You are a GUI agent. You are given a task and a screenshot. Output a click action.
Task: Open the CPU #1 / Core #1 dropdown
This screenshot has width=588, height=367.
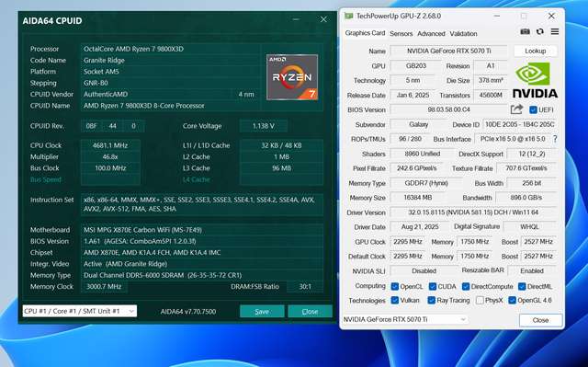(x=80, y=311)
